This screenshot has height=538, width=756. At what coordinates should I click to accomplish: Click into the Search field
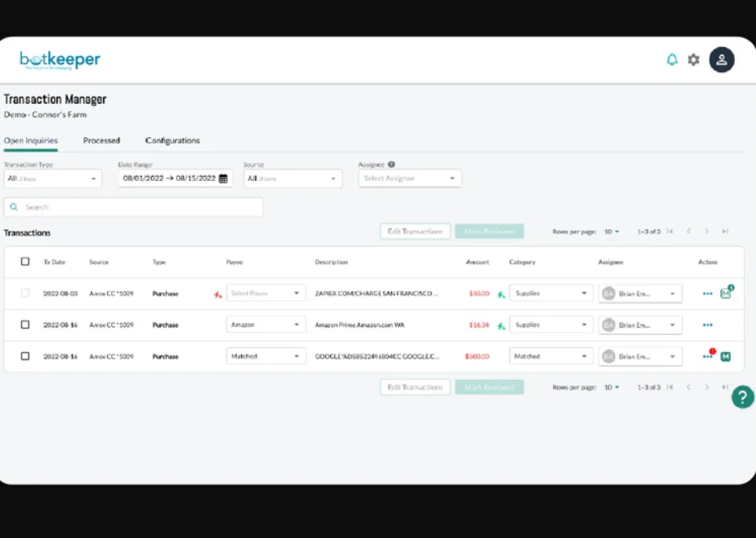tap(134, 207)
